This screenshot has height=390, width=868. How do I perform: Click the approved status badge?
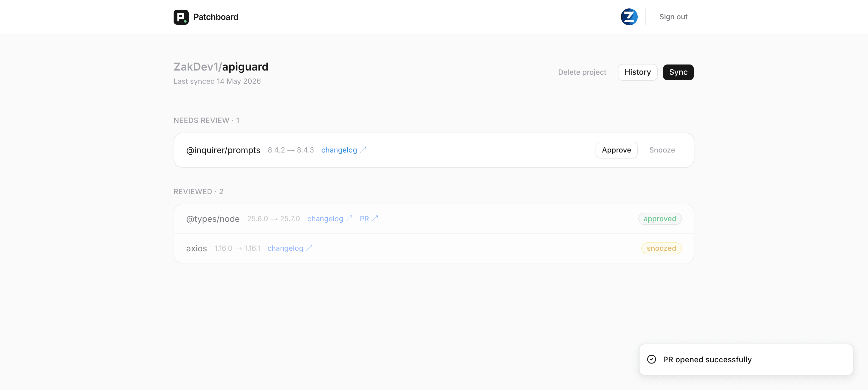click(x=659, y=219)
